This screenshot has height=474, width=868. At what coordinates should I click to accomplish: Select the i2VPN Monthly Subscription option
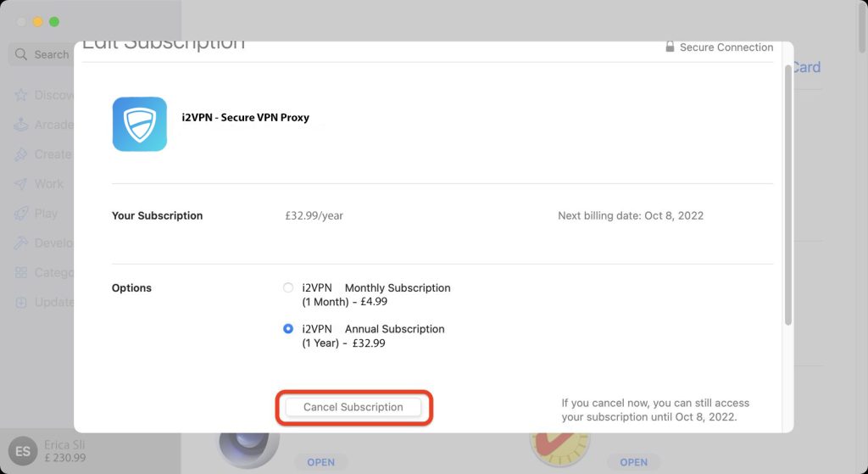pos(288,288)
